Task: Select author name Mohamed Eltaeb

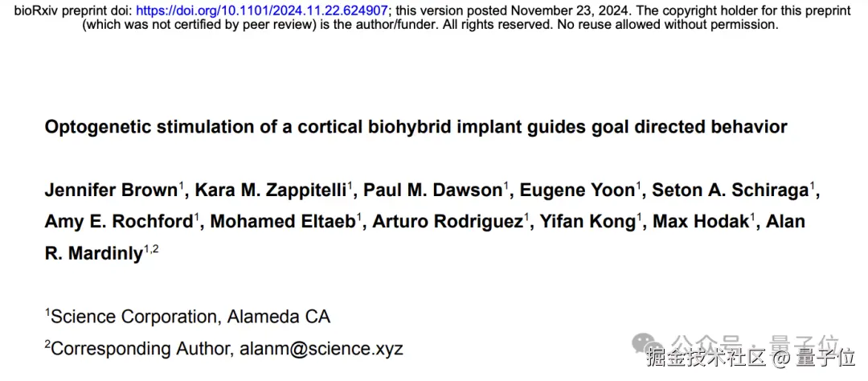Action: point(282,221)
